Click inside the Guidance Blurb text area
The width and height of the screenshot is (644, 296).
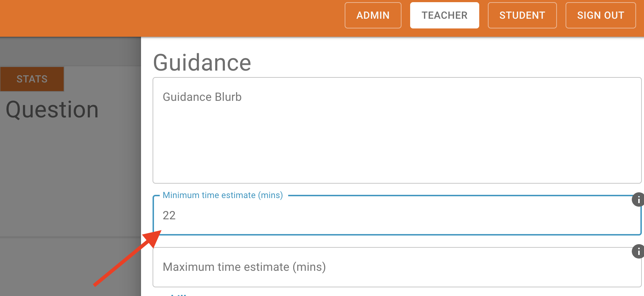(360, 130)
